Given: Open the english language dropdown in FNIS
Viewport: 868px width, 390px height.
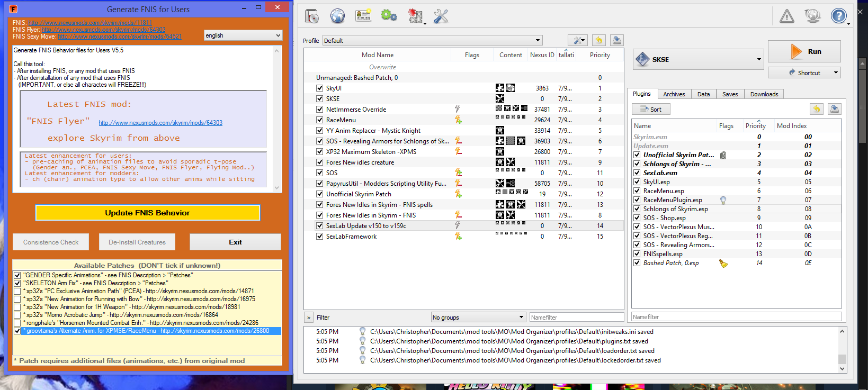Looking at the screenshot, I should pos(243,35).
